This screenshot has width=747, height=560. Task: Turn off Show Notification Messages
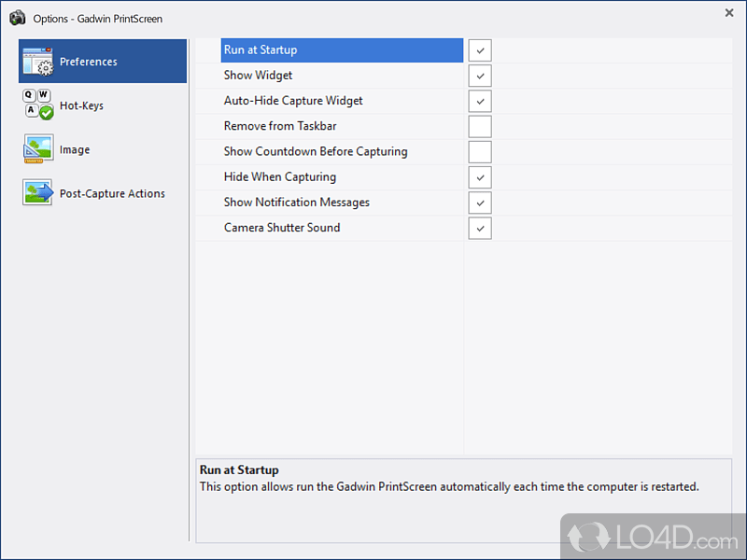[479, 203]
